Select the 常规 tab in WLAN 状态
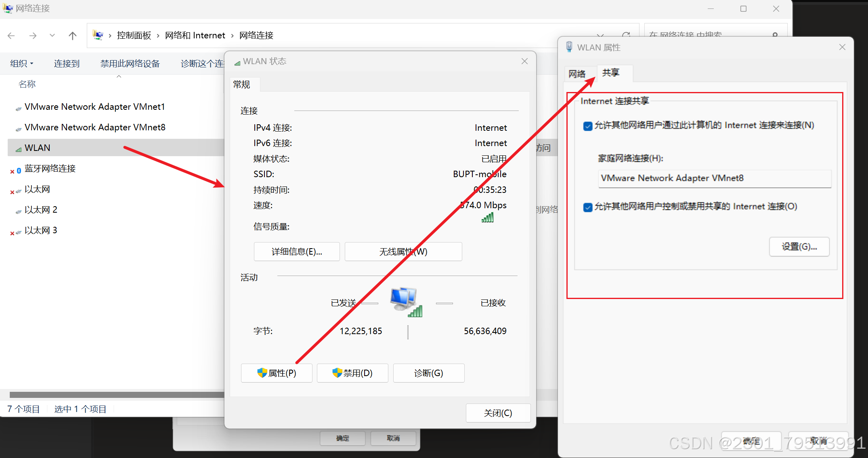The image size is (868, 458). (241, 84)
